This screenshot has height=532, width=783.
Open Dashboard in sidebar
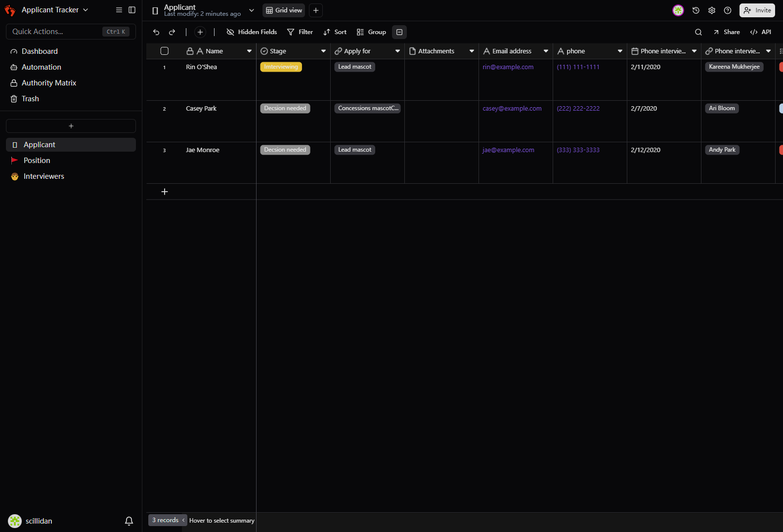(71, 51)
